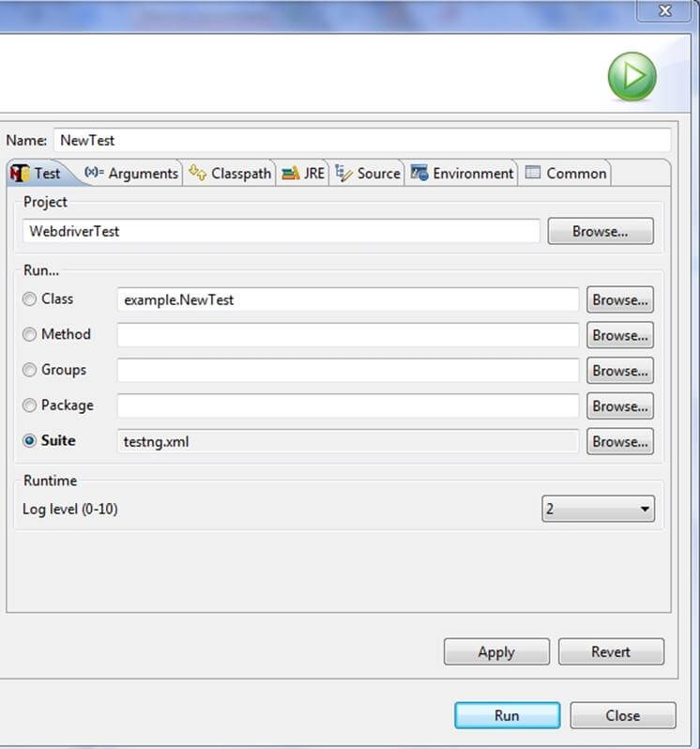Click the Common tab icon
The height and width of the screenshot is (749, 700).
533,173
